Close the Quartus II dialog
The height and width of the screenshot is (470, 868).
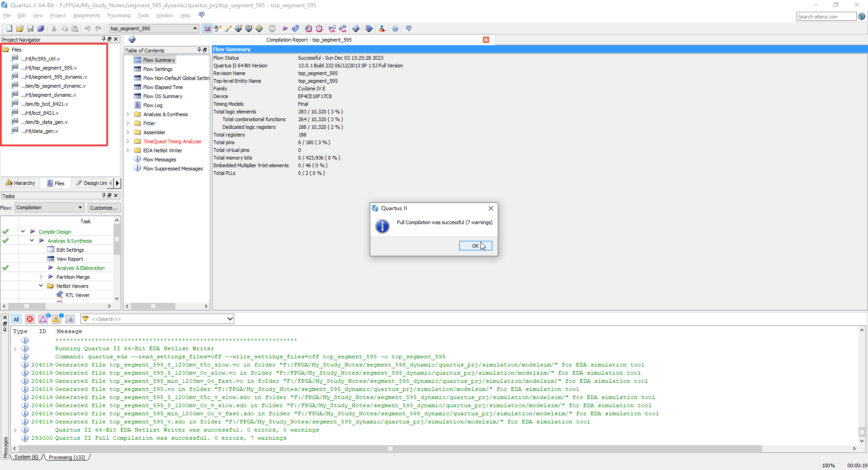491,208
